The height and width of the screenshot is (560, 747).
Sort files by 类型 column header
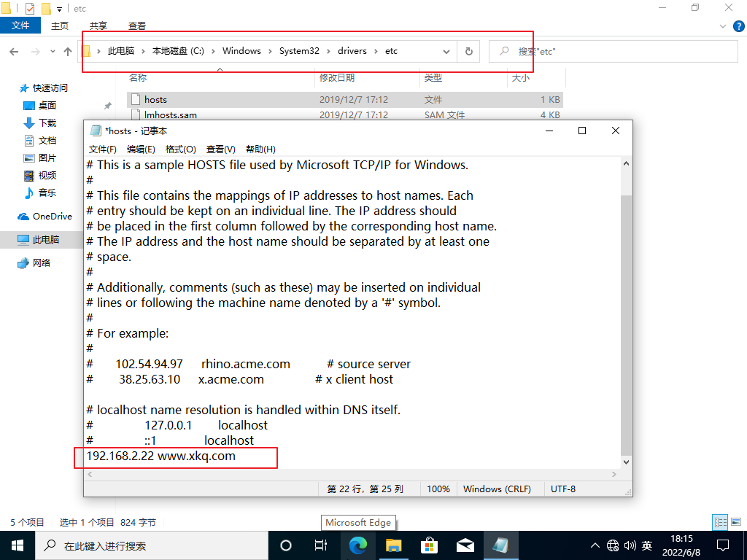(x=433, y=77)
